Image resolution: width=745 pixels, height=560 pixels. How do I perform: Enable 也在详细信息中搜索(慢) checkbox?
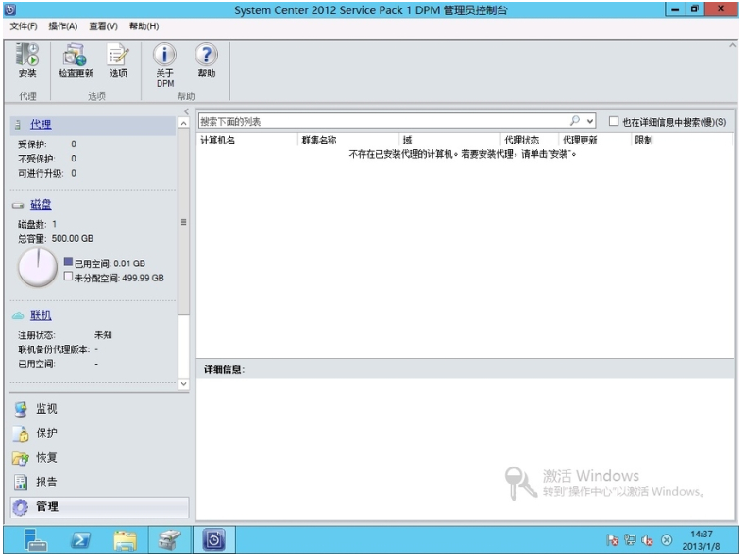pos(614,121)
